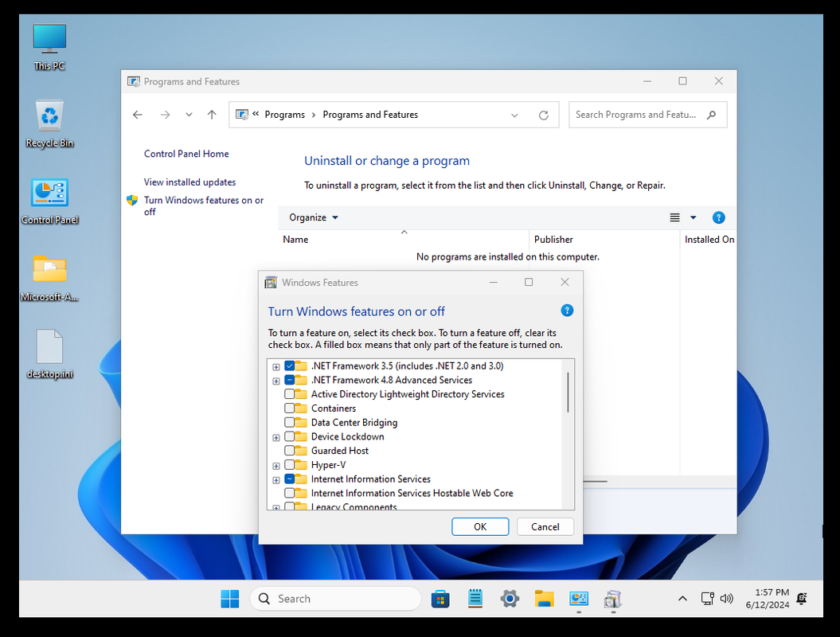The height and width of the screenshot is (637, 840).
Task: Go up one level with up arrow
Action: click(x=212, y=115)
